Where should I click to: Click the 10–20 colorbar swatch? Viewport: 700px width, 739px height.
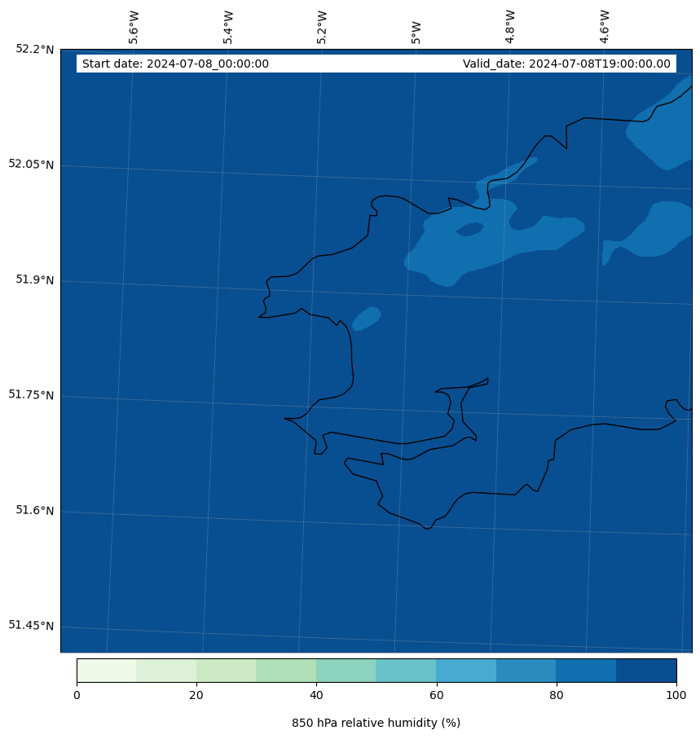pyautogui.click(x=166, y=671)
